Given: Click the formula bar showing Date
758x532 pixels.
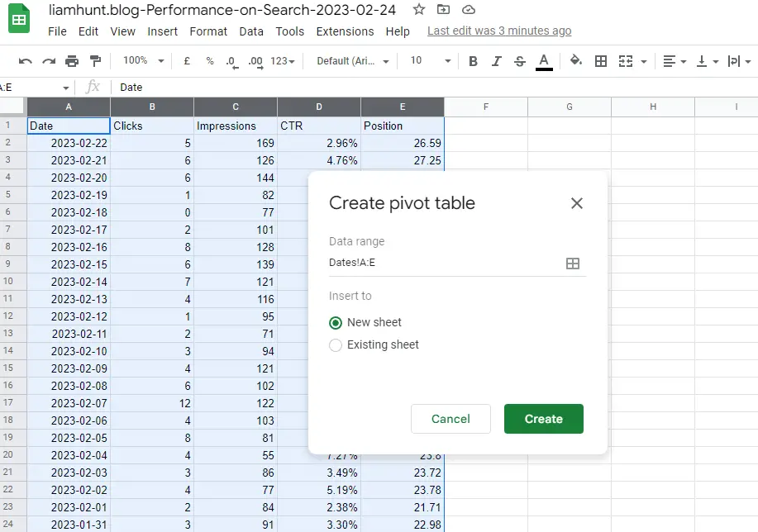Looking at the screenshot, I should click(x=435, y=88).
